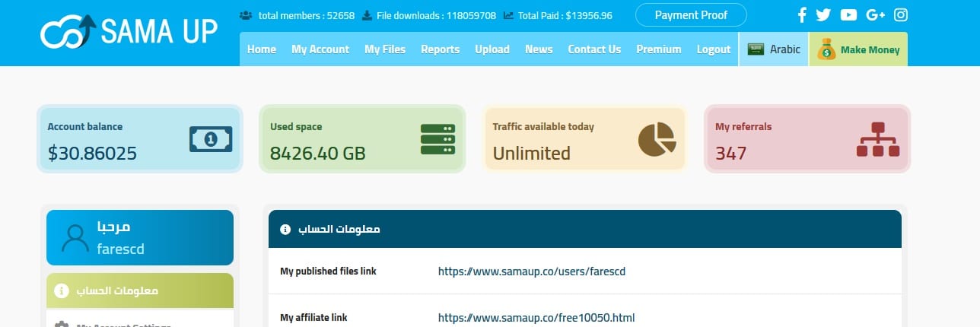Click the 'Account balance' card heading
The height and width of the screenshot is (327, 980).
tap(84, 127)
